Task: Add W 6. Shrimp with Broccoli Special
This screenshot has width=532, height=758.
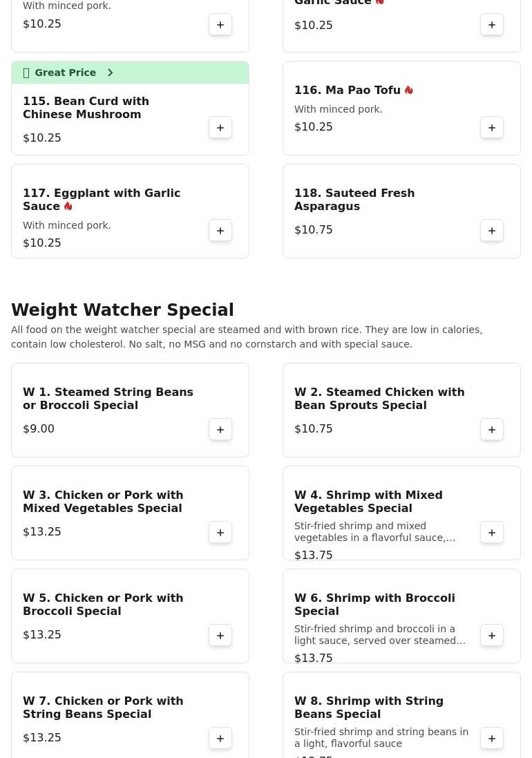Action: (x=492, y=635)
